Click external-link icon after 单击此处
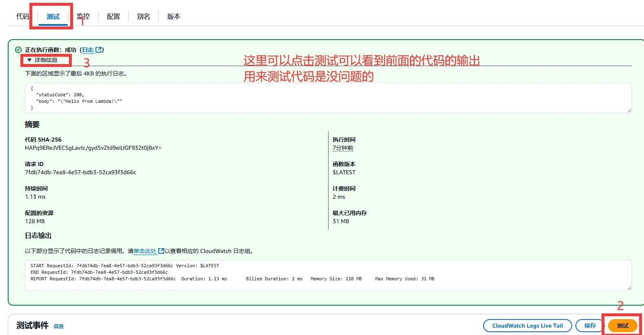The height and width of the screenshot is (335, 644). [161, 251]
